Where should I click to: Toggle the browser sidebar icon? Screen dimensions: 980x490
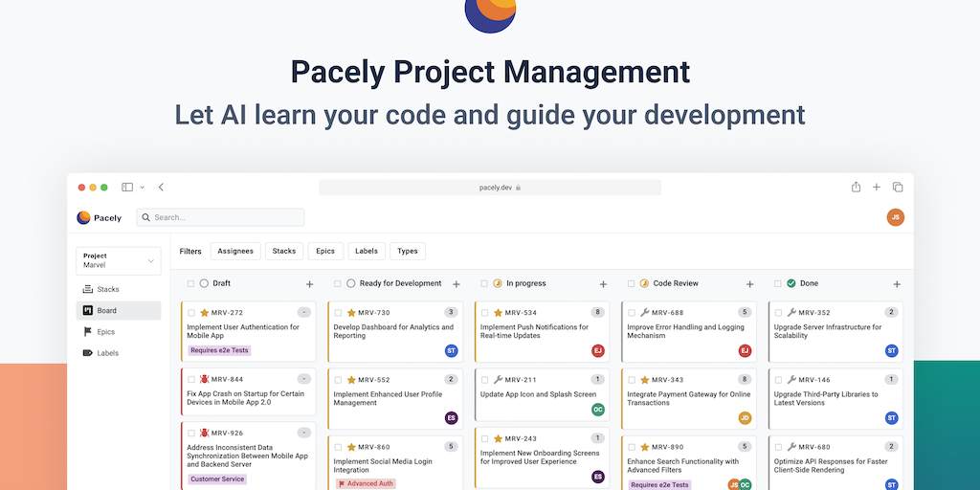[127, 187]
